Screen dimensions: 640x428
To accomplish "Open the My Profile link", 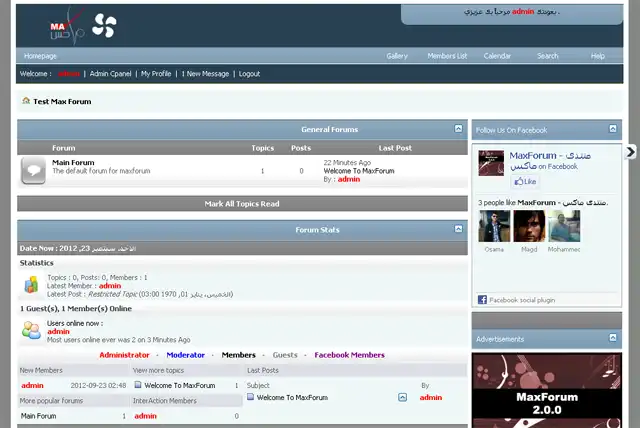I will 156,74.
